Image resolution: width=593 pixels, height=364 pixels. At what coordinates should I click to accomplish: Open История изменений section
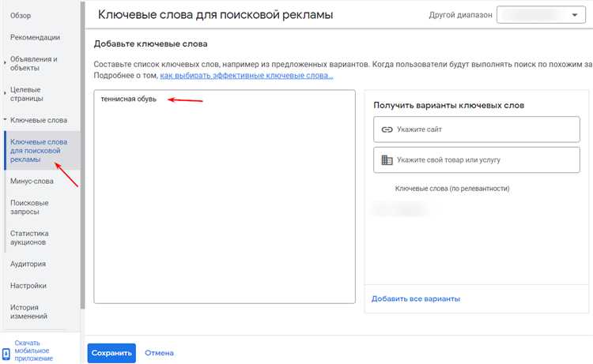tap(28, 312)
